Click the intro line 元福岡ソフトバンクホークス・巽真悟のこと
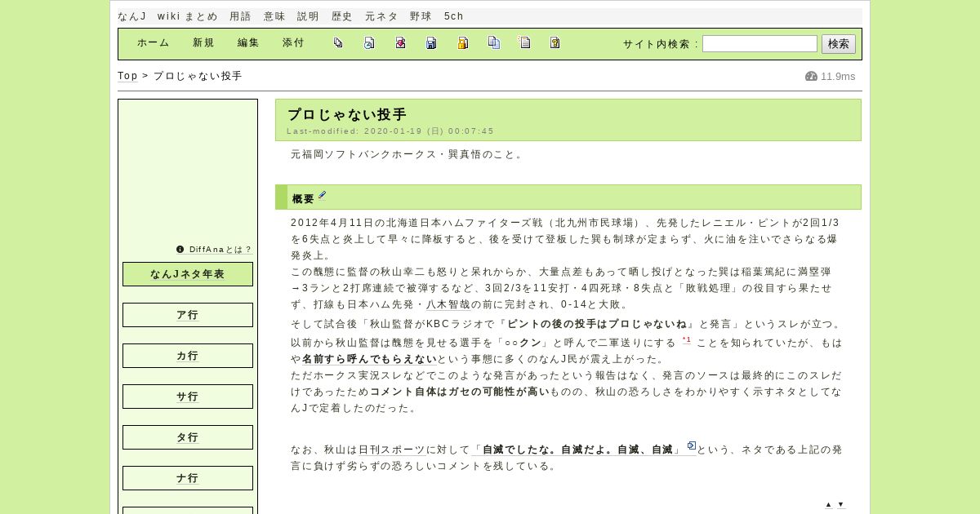 (x=408, y=154)
